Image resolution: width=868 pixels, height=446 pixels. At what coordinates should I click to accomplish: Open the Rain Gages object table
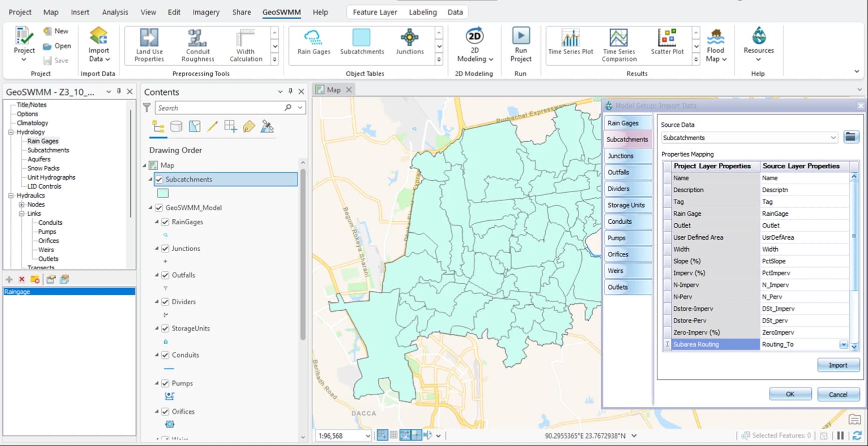(x=314, y=42)
